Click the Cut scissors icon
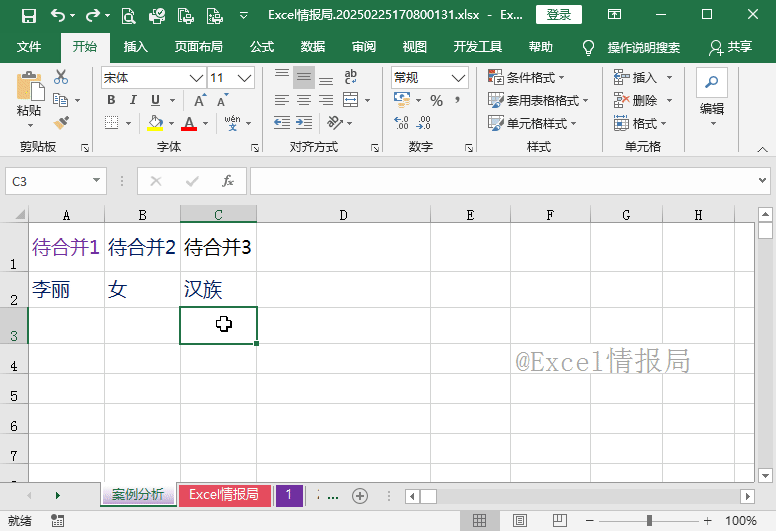Image resolution: width=776 pixels, height=531 pixels. 61,77
